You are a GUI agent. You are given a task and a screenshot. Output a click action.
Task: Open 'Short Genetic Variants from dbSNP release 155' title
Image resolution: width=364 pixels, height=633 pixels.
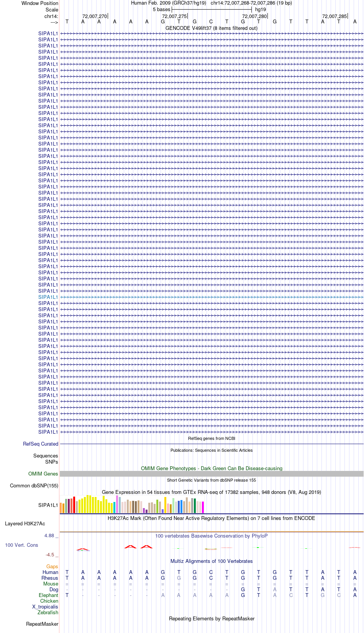click(x=212, y=480)
